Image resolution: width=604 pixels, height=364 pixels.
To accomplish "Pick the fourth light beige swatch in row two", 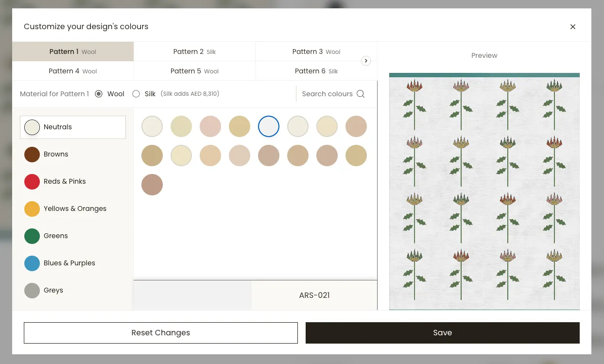I will [x=240, y=156].
